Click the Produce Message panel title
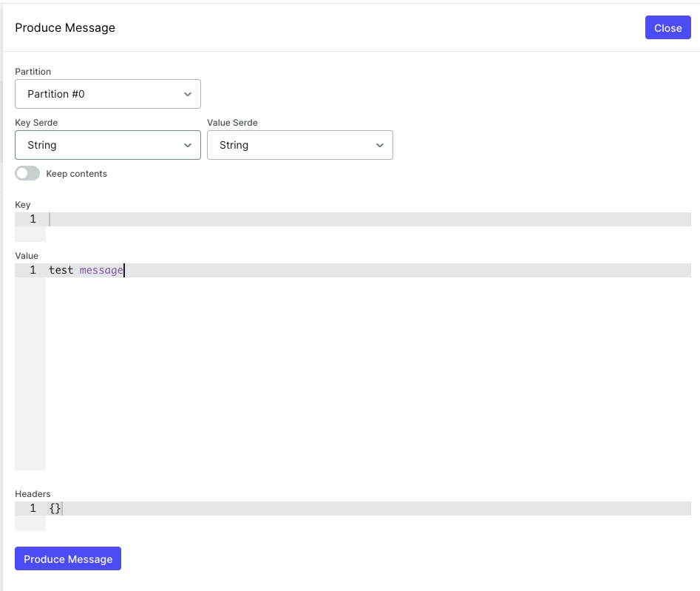 65,27
